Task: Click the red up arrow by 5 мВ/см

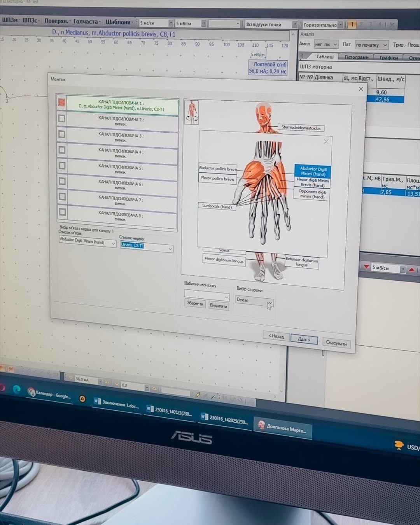Action: click(x=412, y=269)
